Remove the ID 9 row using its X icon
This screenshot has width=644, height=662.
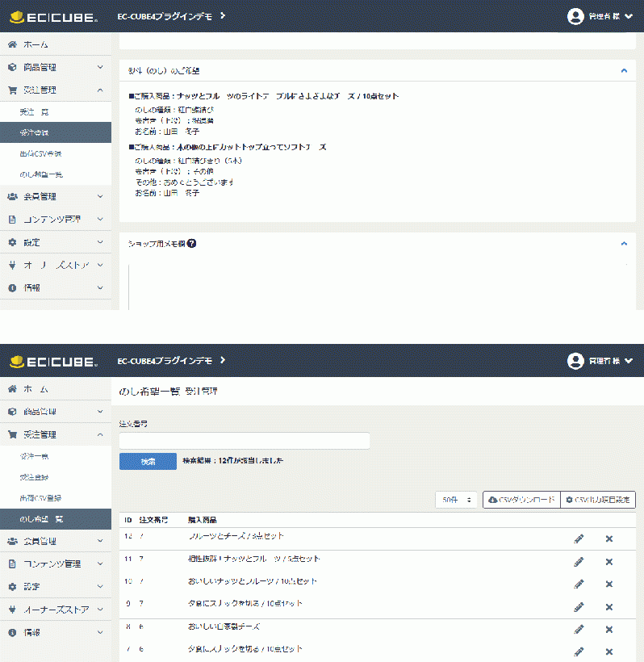(x=609, y=607)
